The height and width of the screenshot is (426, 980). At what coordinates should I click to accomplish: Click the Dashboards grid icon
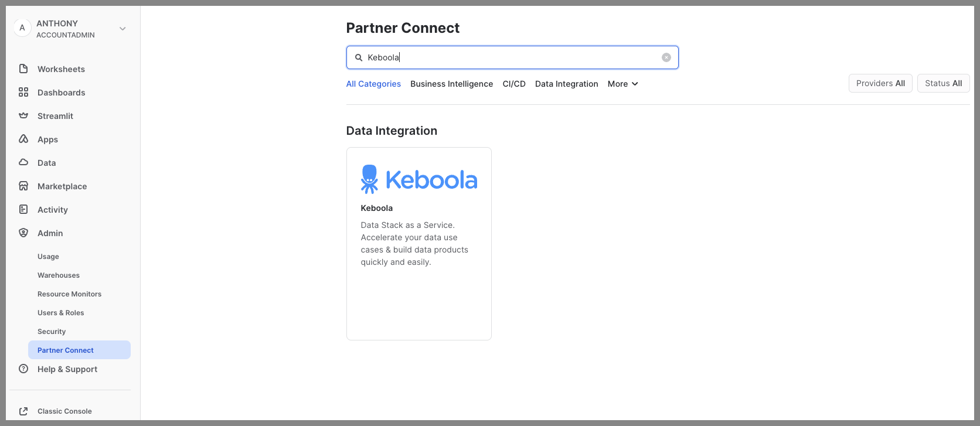coord(23,92)
